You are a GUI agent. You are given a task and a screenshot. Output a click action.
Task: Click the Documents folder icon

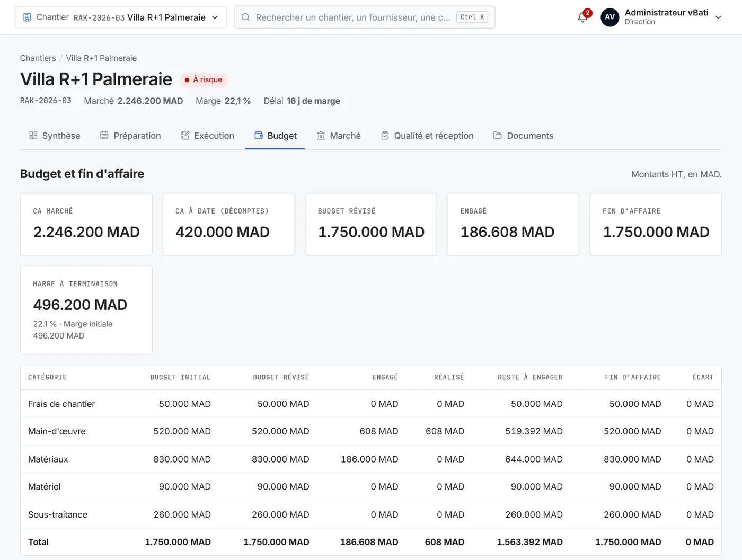click(x=498, y=136)
